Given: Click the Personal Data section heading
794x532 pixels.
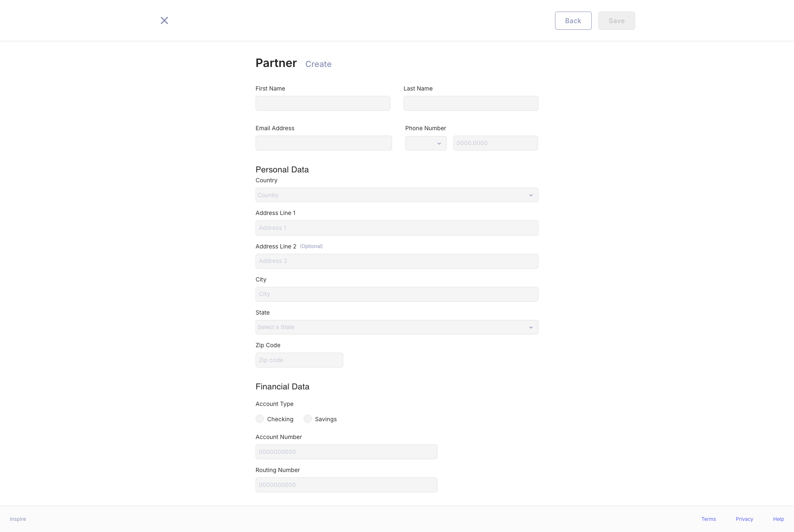Looking at the screenshot, I should (282, 169).
